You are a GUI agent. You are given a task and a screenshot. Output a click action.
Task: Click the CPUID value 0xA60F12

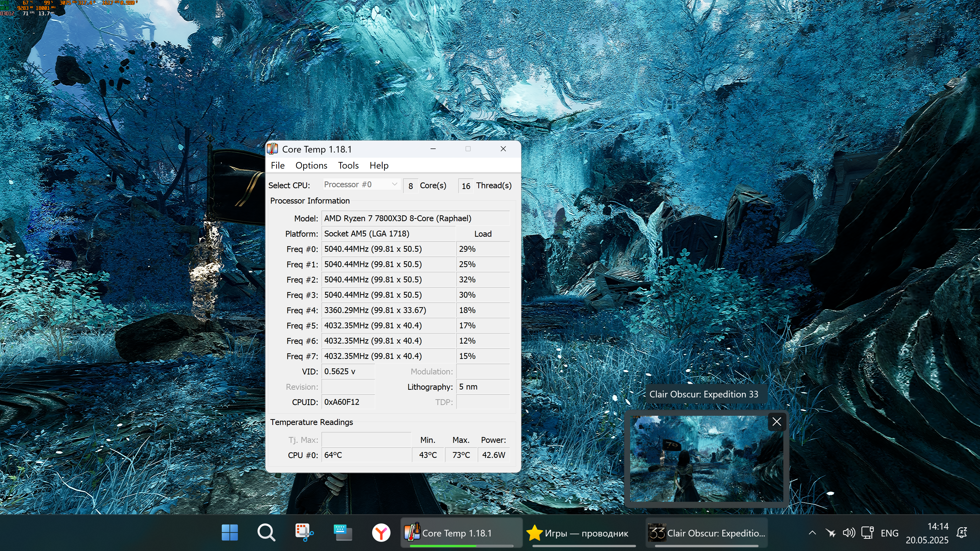[x=348, y=402]
